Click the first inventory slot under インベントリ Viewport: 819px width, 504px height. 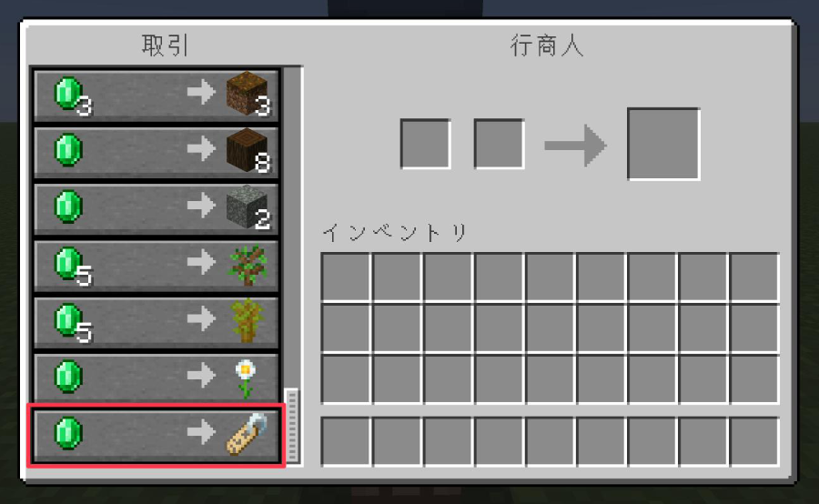click(345, 277)
